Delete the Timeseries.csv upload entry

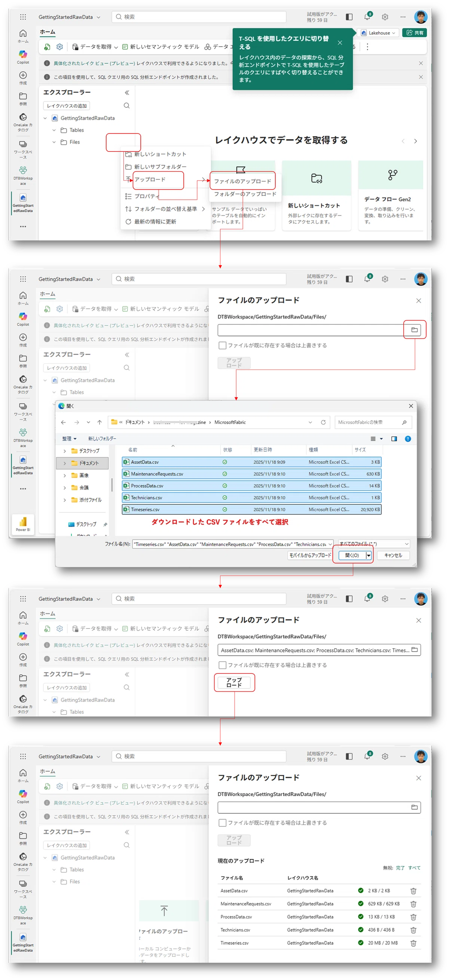[x=413, y=943]
